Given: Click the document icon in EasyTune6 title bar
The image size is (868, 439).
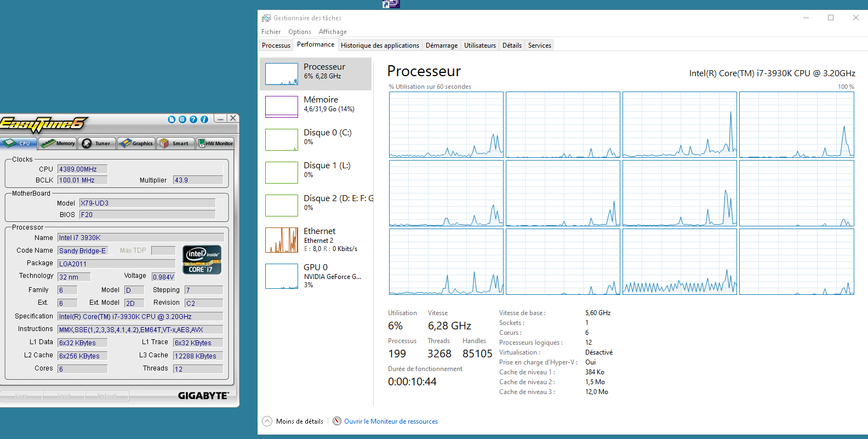Looking at the screenshot, I should coord(172,119).
